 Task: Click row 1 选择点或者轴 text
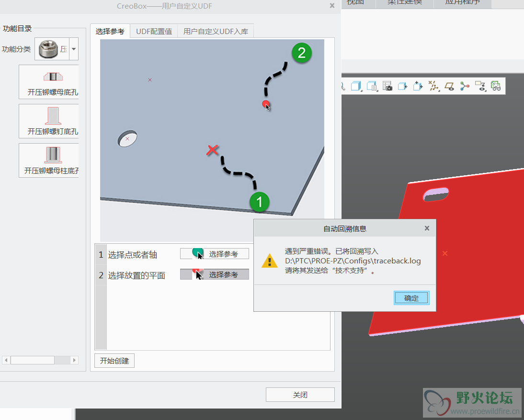tap(133, 255)
